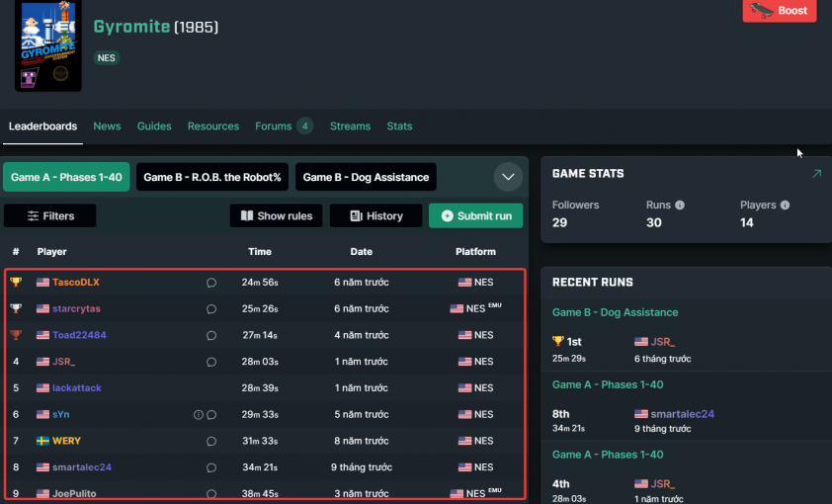Click the Platform column header
Viewport: 832px width, 504px height.
click(x=475, y=251)
